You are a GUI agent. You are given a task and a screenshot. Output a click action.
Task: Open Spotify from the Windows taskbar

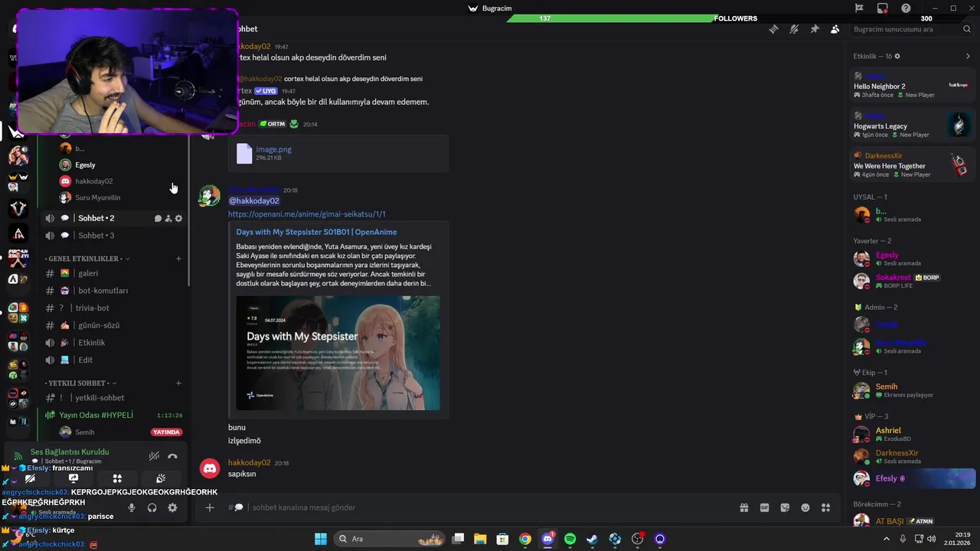click(x=570, y=539)
